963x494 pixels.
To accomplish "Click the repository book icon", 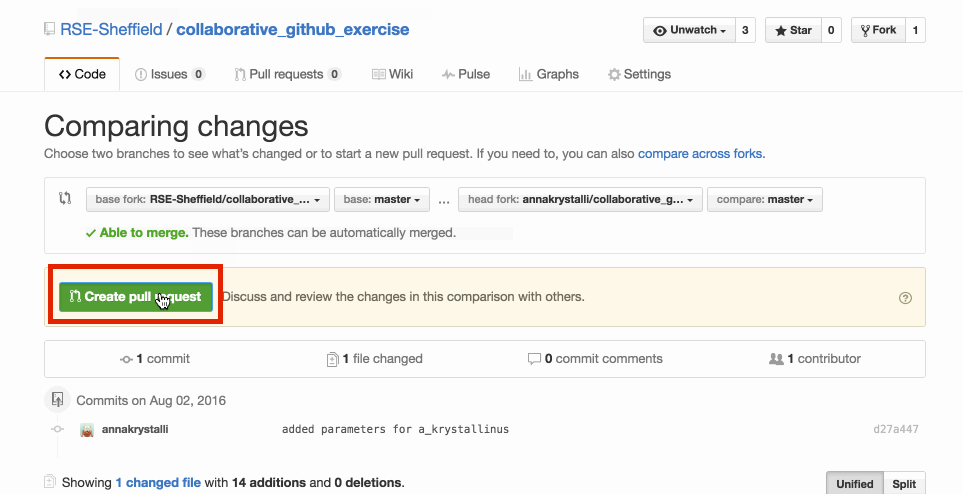I will pyautogui.click(x=49, y=29).
